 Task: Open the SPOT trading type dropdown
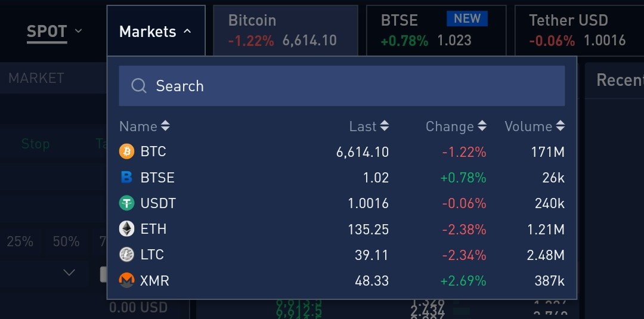pyautogui.click(x=54, y=31)
